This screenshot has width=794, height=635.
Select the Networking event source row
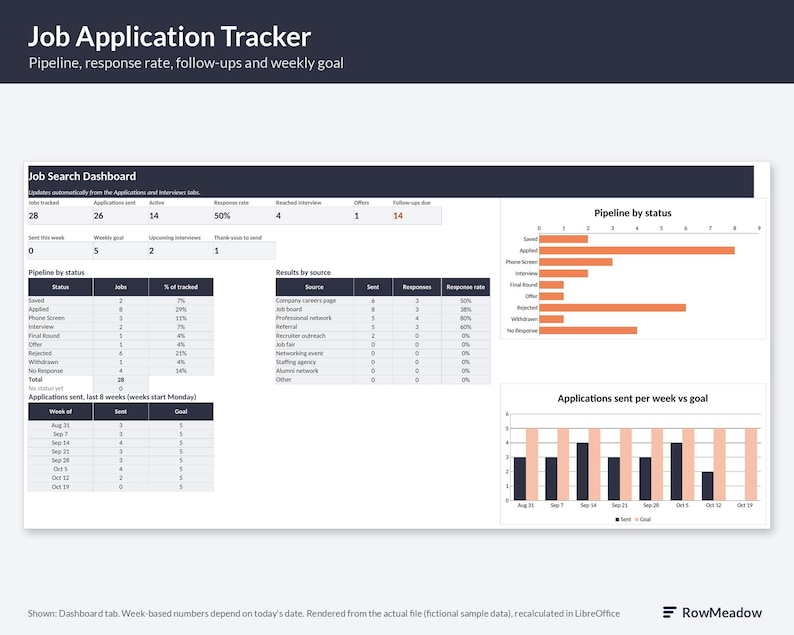coord(383,353)
